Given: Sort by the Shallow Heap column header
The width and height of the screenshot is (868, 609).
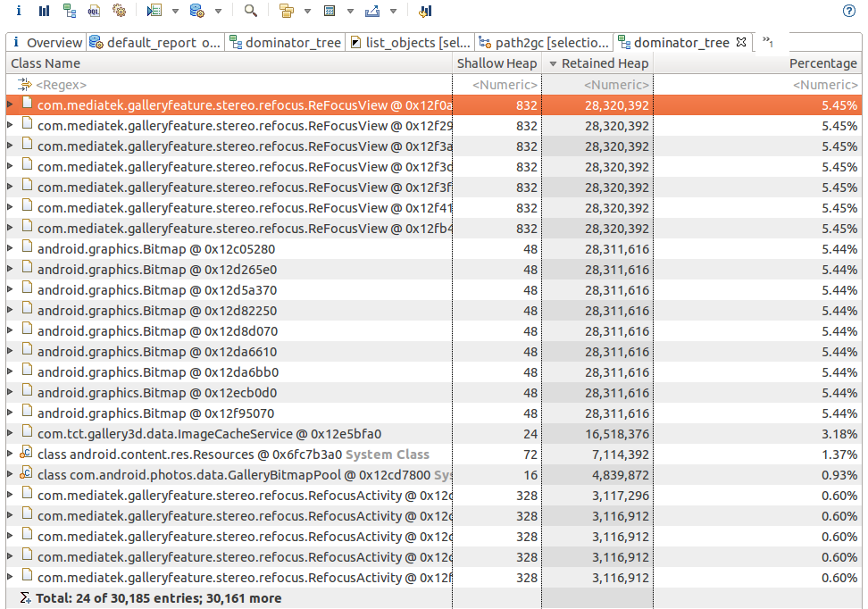Looking at the screenshot, I should click(497, 63).
